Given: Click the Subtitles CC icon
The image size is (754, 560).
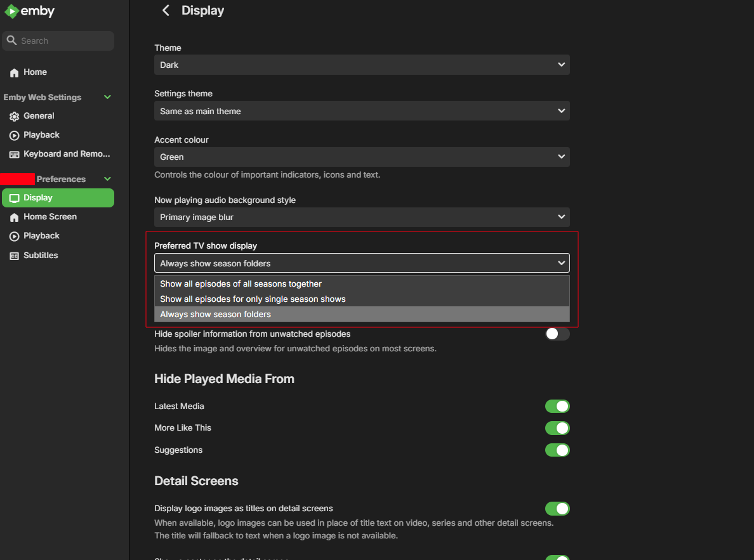Looking at the screenshot, I should pos(14,256).
